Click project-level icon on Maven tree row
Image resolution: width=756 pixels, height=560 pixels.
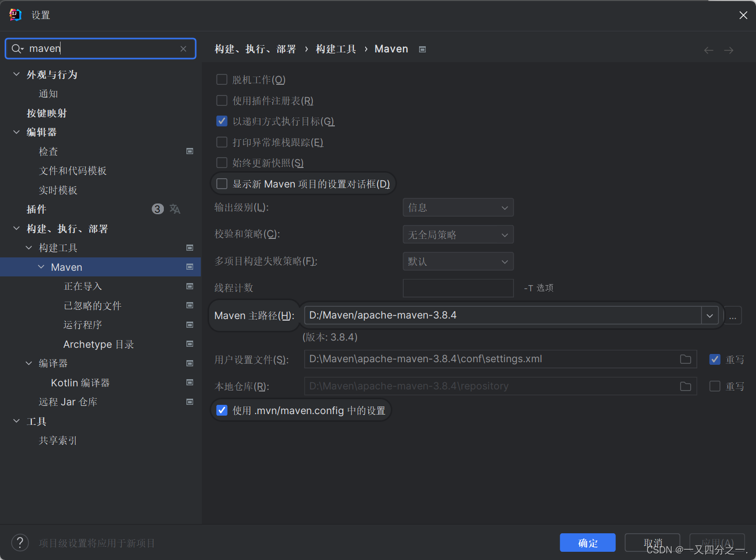point(190,267)
